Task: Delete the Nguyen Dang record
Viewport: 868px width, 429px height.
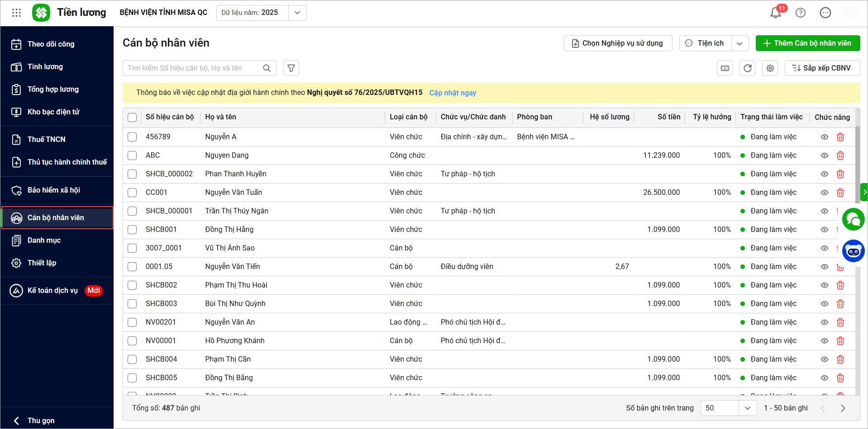Action: (x=840, y=156)
